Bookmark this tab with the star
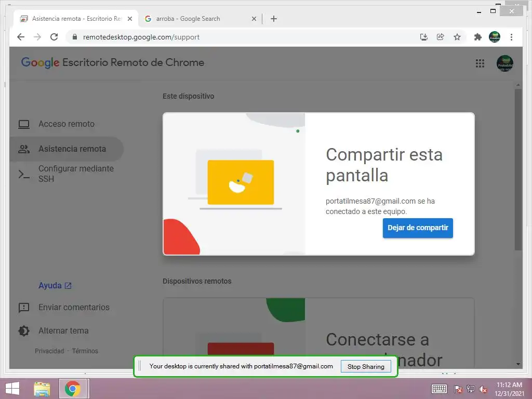 pyautogui.click(x=457, y=37)
